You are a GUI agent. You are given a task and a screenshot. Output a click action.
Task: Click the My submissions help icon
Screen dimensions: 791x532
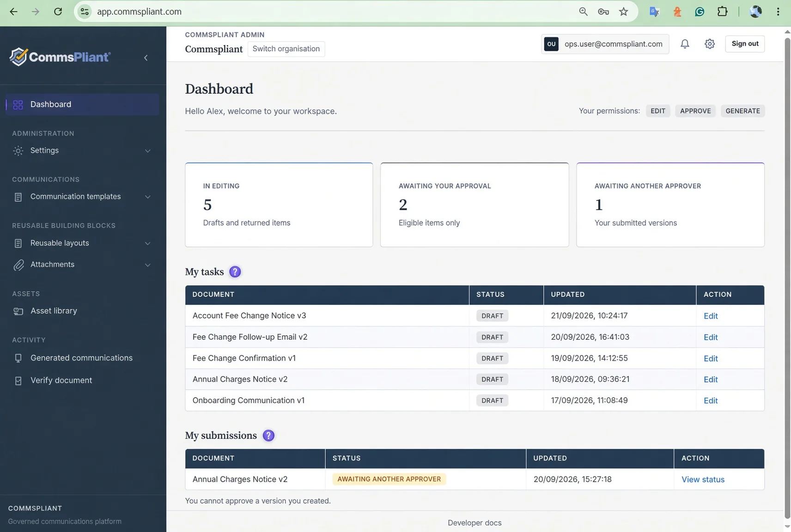click(x=268, y=435)
